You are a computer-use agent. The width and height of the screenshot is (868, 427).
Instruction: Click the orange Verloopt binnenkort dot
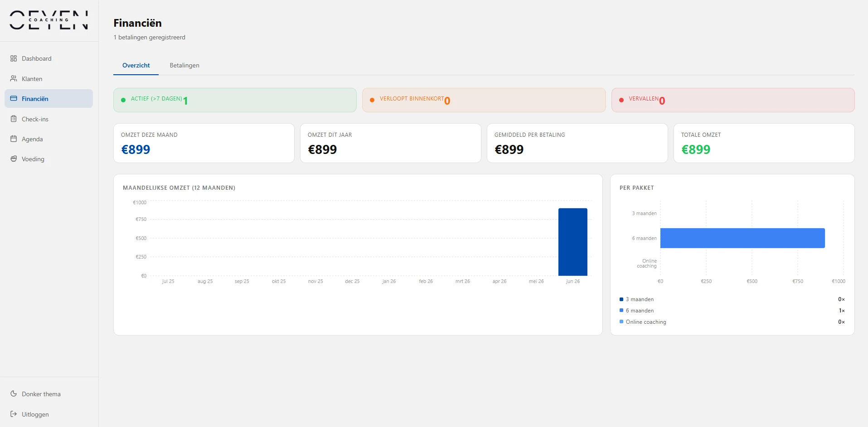(x=372, y=100)
